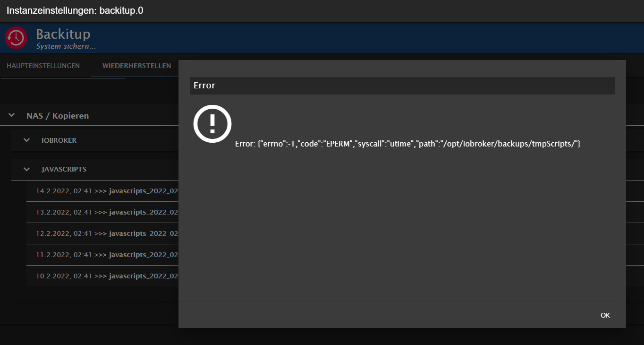Click the 'System sichern...' subtitle
This screenshot has width=644, height=345.
(x=66, y=47)
